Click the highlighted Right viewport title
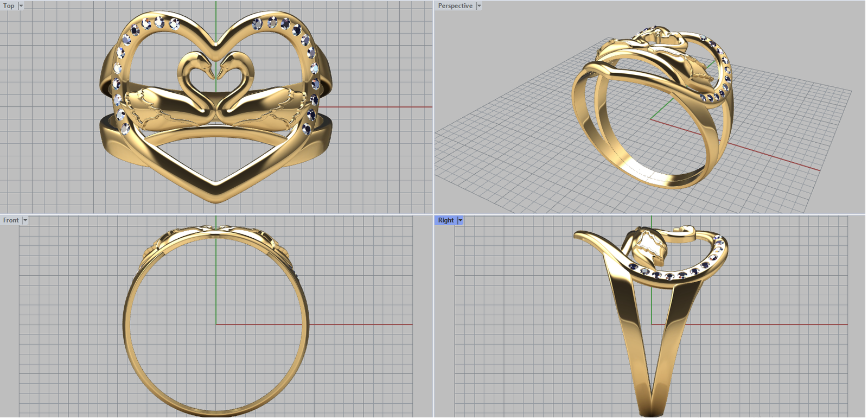Screen dimensions: 868x419 445,220
